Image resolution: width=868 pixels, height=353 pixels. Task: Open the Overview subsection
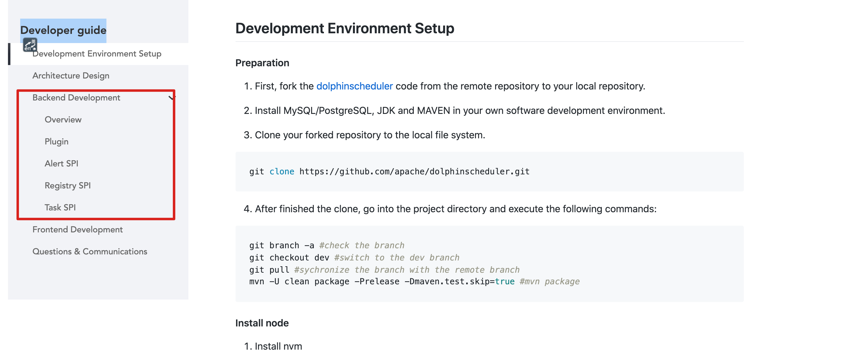coord(63,120)
